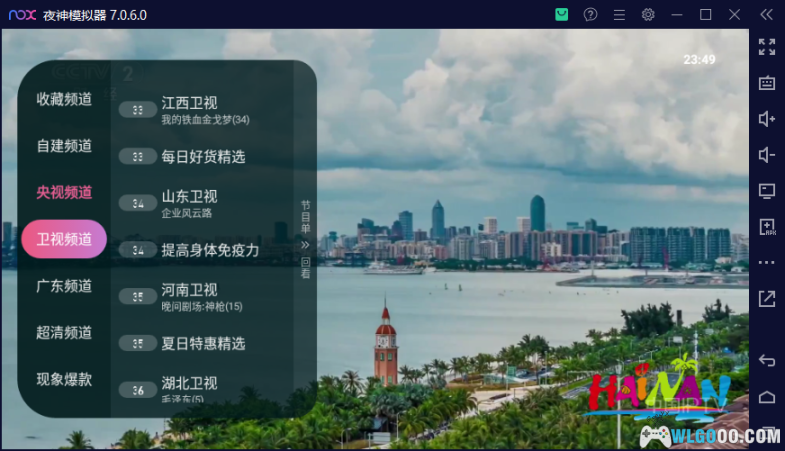Collapse the Nox sidebar with double arrow
Viewport: 785px width, 451px height.
[x=766, y=15]
